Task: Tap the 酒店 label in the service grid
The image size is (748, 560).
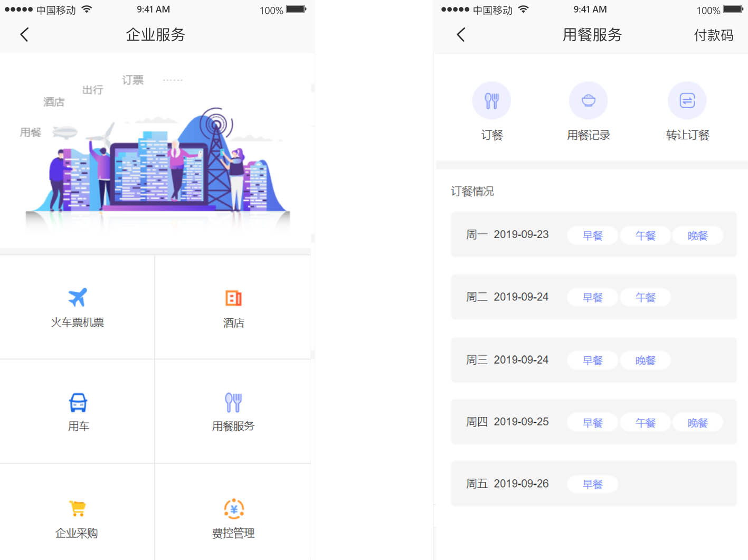Action: coord(233,323)
